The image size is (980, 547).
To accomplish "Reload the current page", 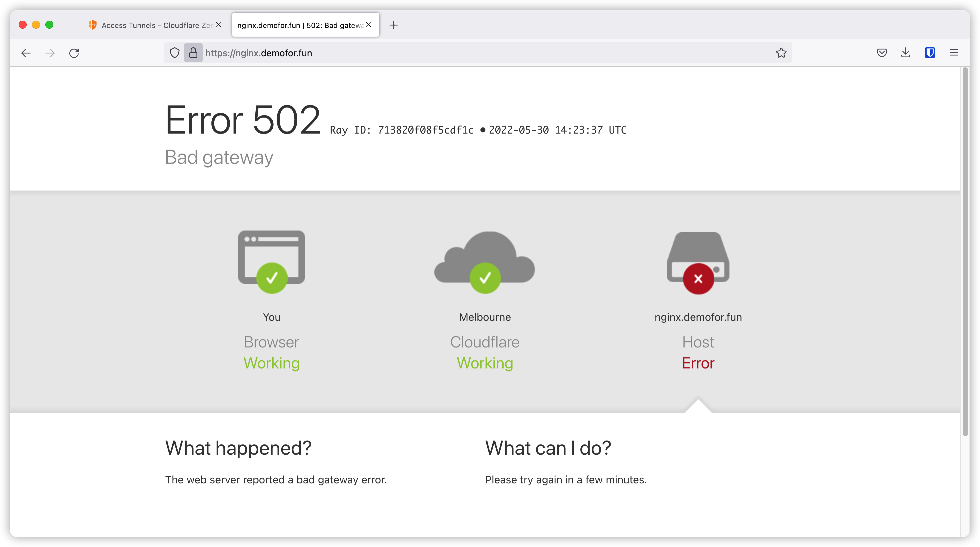I will click(x=74, y=53).
